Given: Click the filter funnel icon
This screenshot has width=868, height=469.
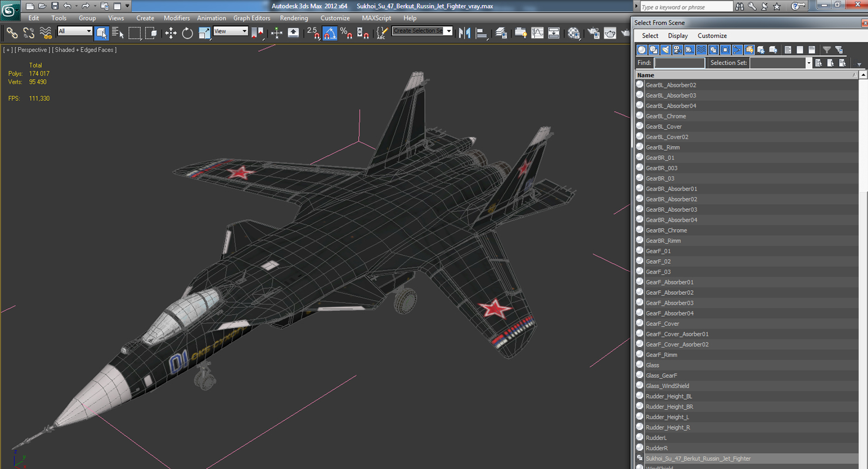Looking at the screenshot, I should 826,50.
